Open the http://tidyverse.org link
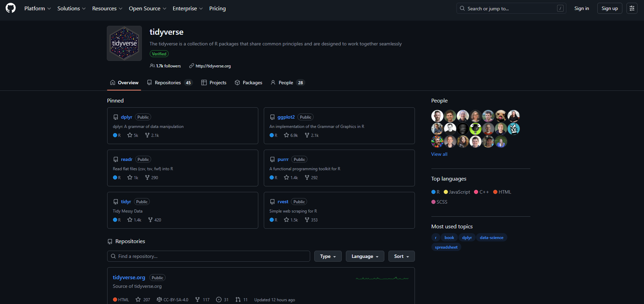Image resolution: width=644 pixels, height=304 pixels. [213, 66]
